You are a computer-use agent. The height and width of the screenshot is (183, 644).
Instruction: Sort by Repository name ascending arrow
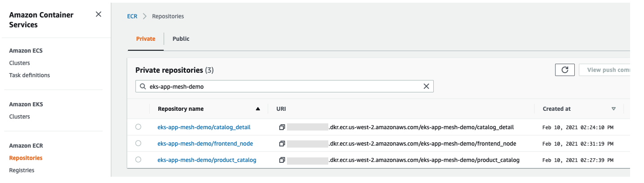tap(258, 109)
